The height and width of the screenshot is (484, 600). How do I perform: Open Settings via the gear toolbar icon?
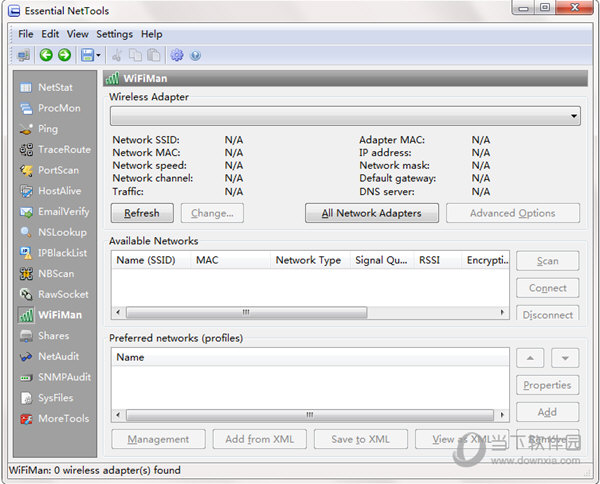[x=177, y=55]
